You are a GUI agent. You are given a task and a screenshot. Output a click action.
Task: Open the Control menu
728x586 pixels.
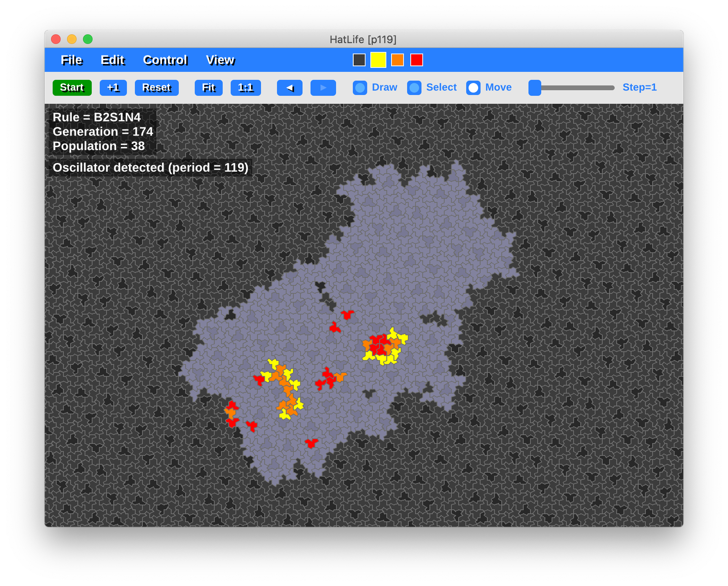(165, 60)
